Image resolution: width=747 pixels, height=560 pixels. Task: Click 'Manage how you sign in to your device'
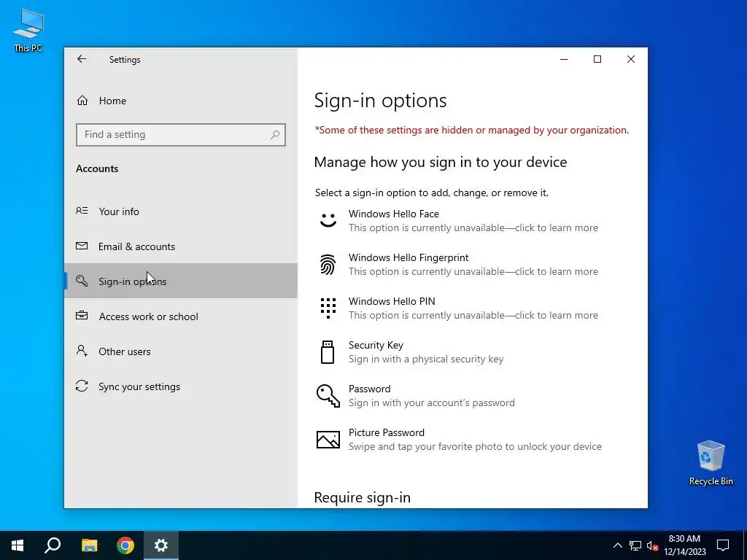441,162
